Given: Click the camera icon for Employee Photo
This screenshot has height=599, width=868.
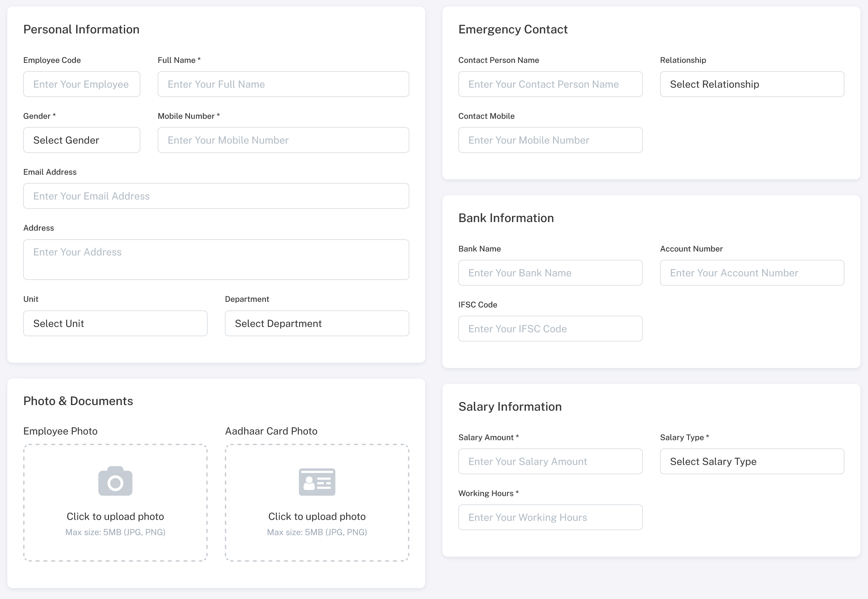Looking at the screenshot, I should click(x=115, y=481).
